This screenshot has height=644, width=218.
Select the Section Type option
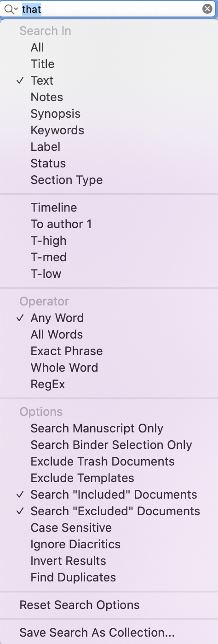point(109,180)
